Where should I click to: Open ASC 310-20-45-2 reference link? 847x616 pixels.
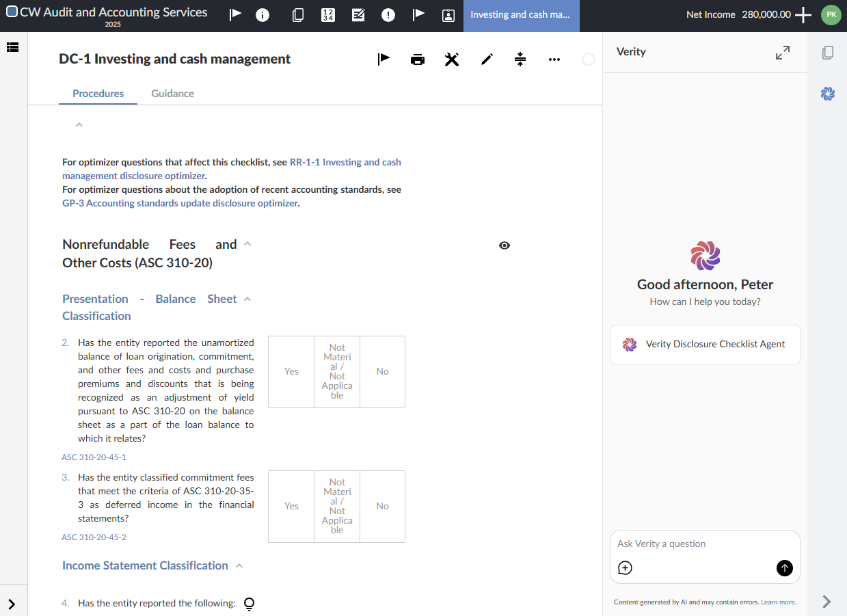pyautogui.click(x=94, y=537)
